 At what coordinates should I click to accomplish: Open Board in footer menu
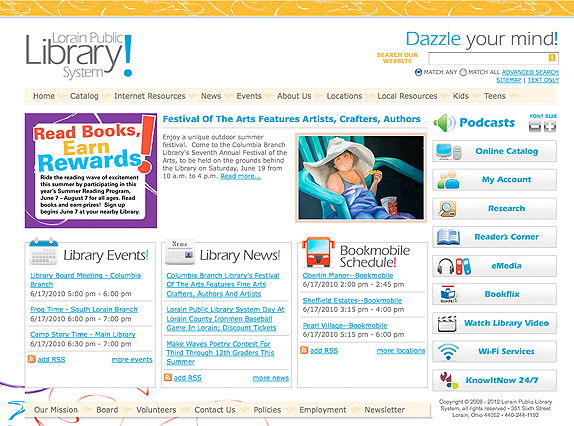[107, 410]
